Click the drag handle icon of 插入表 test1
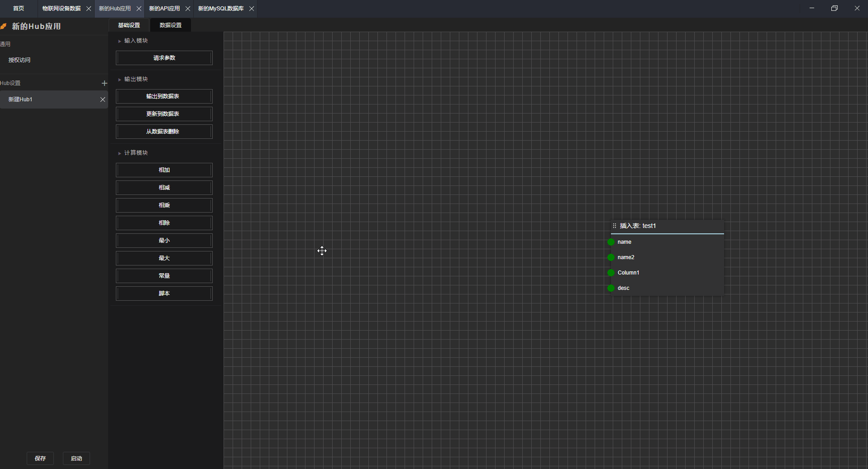 click(614, 226)
